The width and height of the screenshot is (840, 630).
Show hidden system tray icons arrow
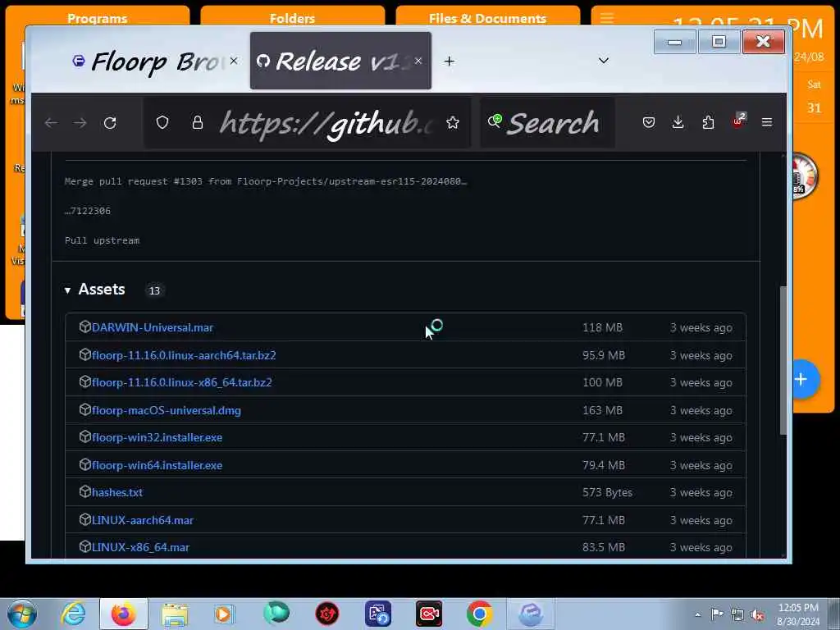coord(697,614)
